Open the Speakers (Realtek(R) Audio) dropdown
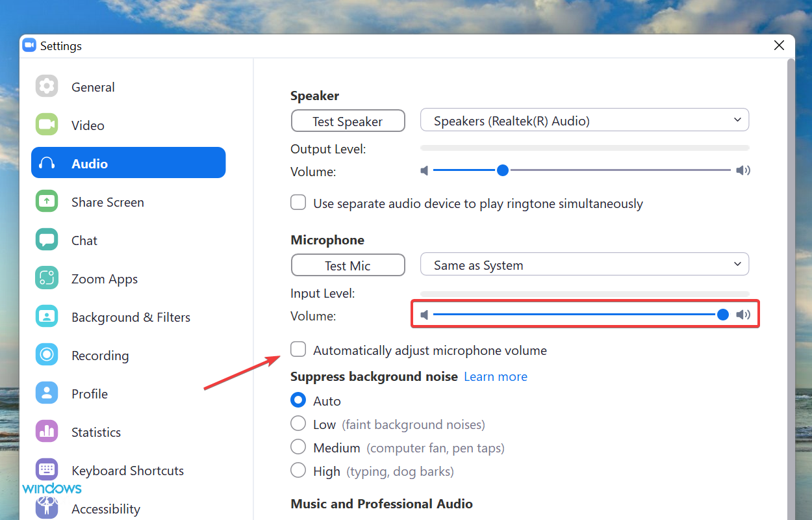Viewport: 812px width, 520px height. (585, 120)
